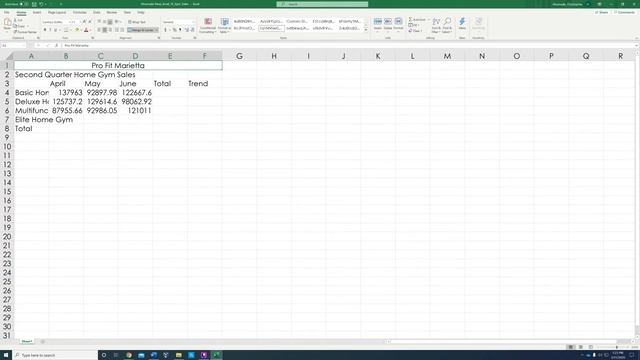Toggle Bold formatting
Screen dimensions: 640x360
[44, 30]
